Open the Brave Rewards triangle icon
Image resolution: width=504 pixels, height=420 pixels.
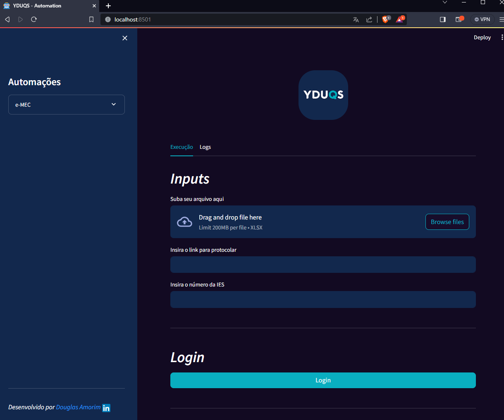coord(400,19)
